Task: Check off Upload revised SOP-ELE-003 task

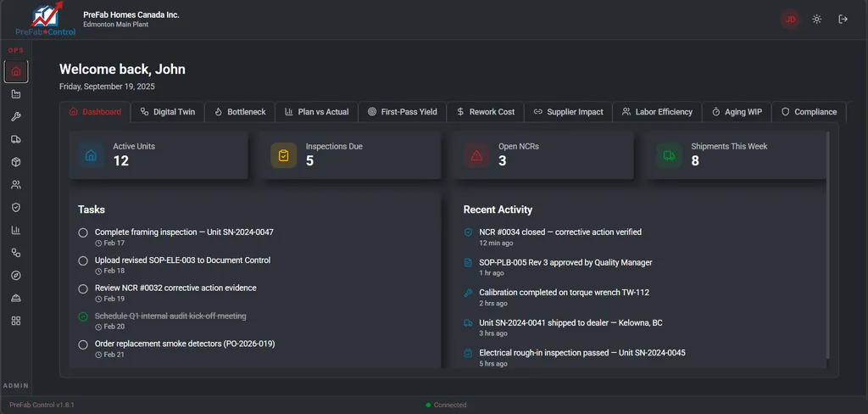Action: [x=83, y=260]
